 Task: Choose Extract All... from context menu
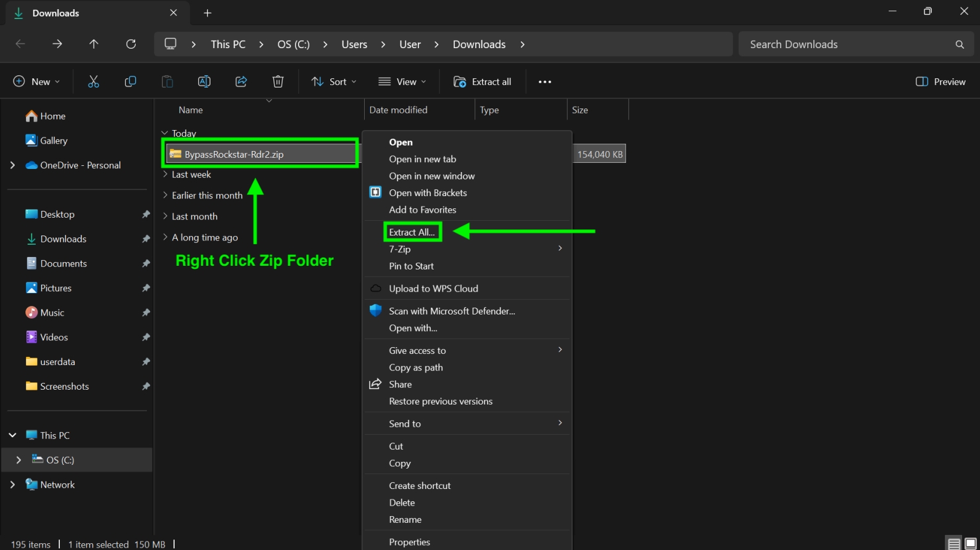(x=412, y=232)
